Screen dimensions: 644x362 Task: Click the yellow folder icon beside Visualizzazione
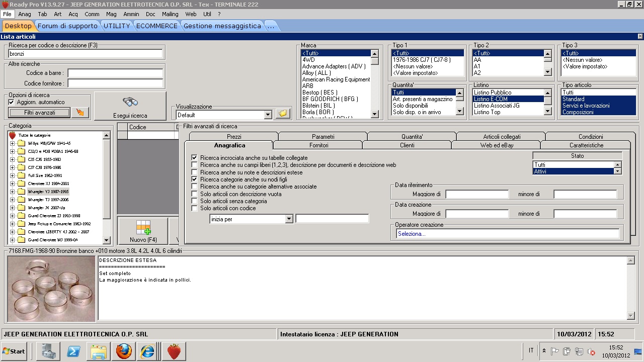pyautogui.click(x=283, y=114)
